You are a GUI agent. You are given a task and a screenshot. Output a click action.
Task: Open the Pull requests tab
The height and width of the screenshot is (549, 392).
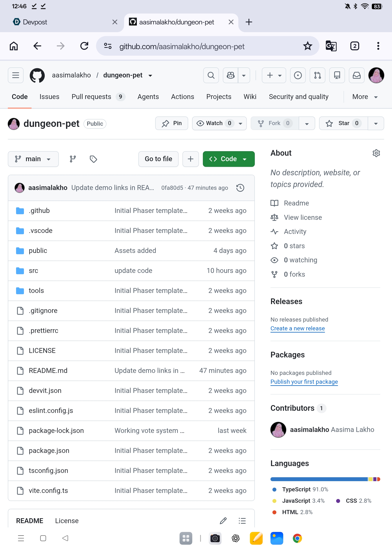pos(98,97)
